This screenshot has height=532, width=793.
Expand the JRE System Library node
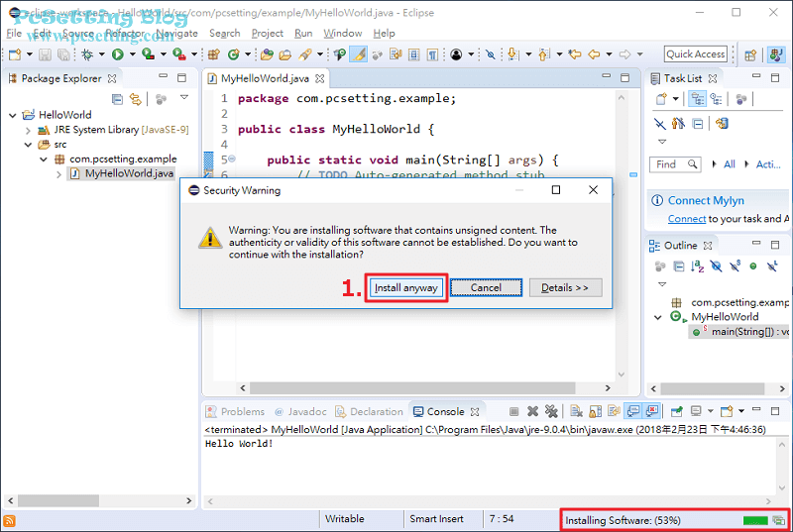[28, 130]
